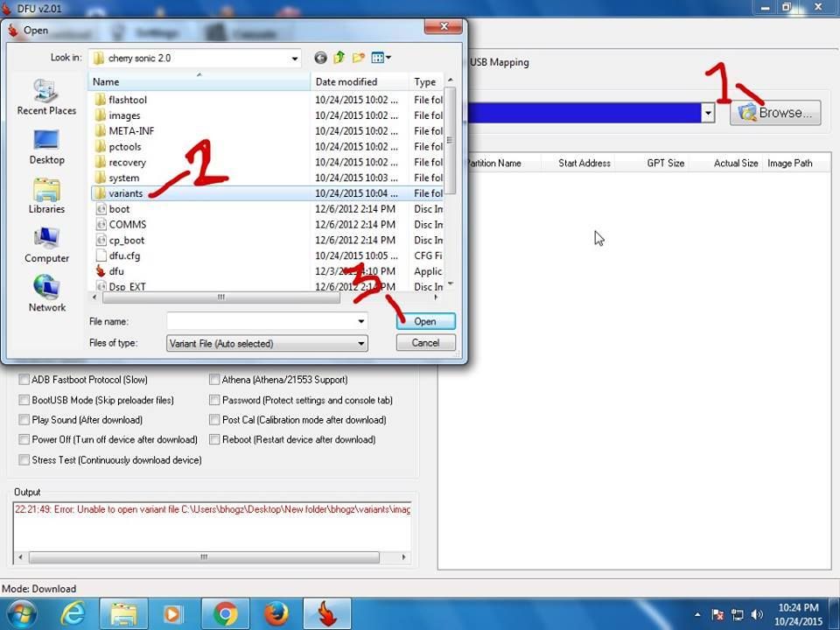Check the Stress Test option
This screenshot has height=630, width=840.
[x=24, y=459]
